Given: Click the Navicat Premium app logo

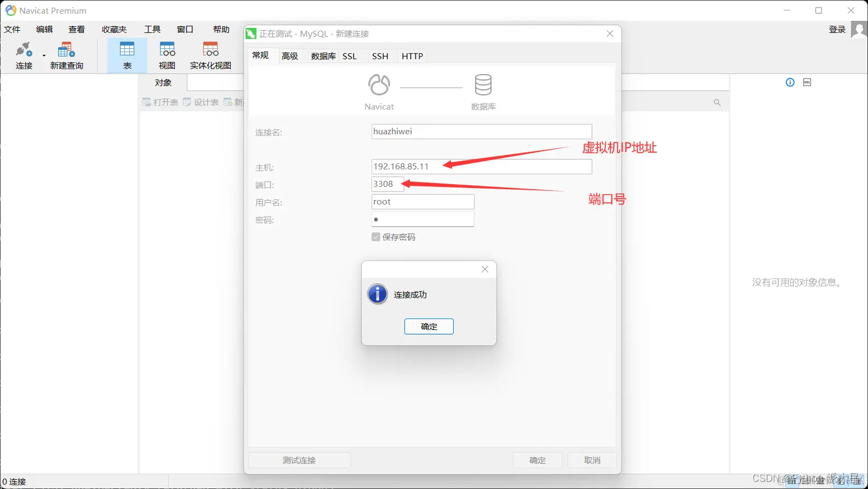Looking at the screenshot, I should point(11,10).
